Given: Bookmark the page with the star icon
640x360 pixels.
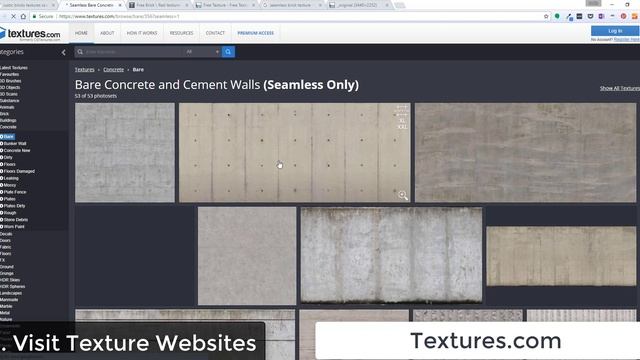Looking at the screenshot, I should point(546,16).
